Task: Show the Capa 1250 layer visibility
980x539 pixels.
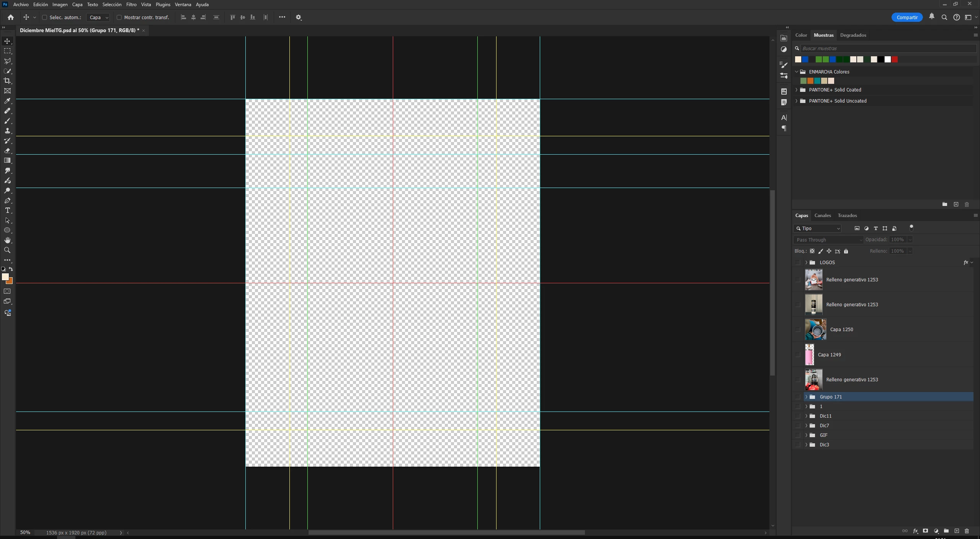Action: (x=798, y=330)
